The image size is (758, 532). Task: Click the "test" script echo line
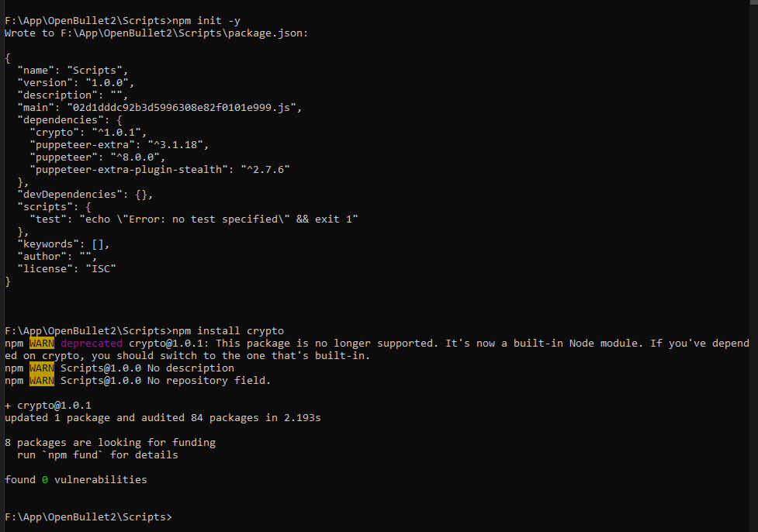(x=194, y=219)
